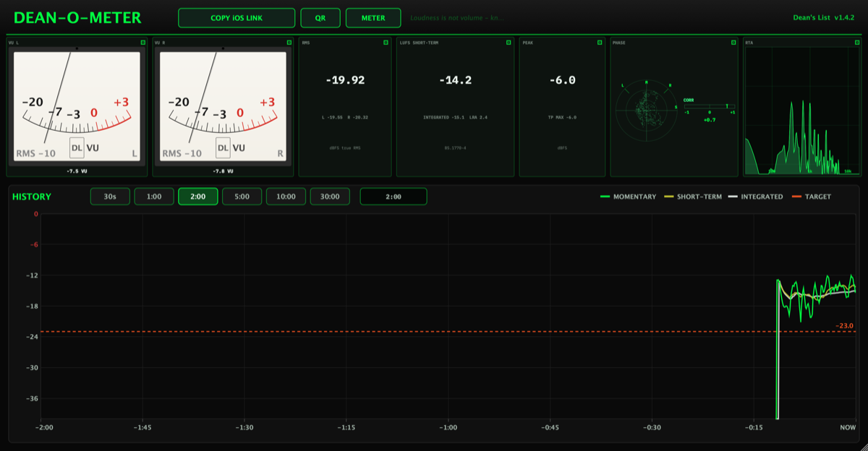The width and height of the screenshot is (868, 451).
Task: Click the custom 2:00 duration field
Action: [x=393, y=197]
